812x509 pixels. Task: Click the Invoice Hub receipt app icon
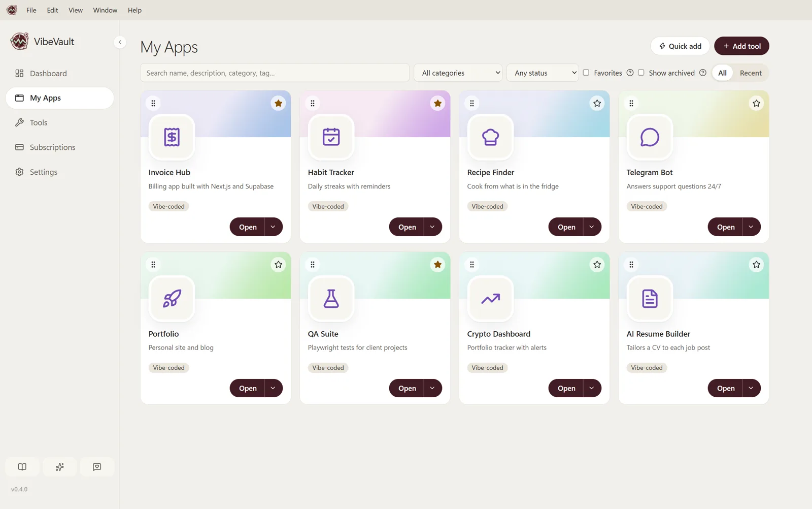[x=172, y=137]
